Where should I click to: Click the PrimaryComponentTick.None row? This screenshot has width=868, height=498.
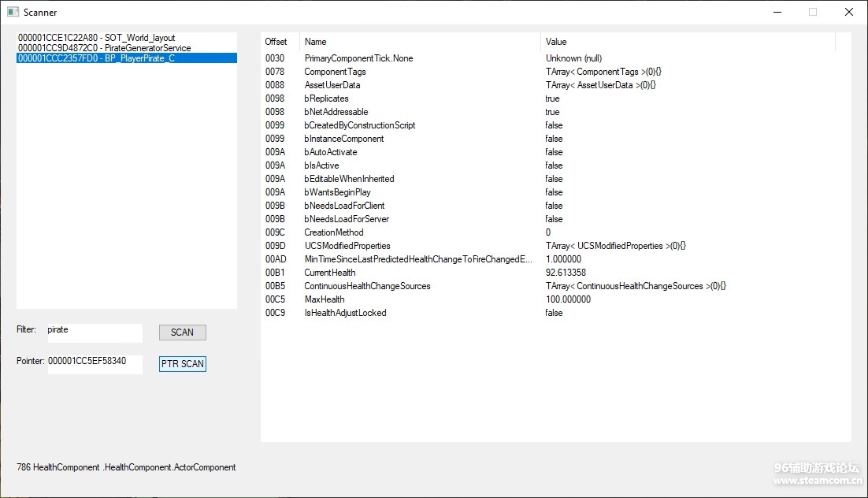click(358, 58)
